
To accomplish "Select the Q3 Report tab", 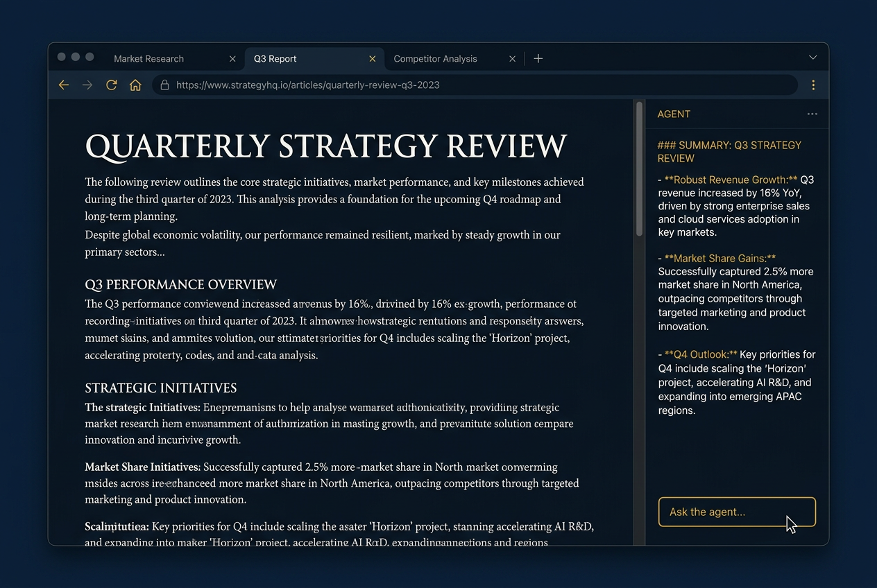I will coord(314,59).
